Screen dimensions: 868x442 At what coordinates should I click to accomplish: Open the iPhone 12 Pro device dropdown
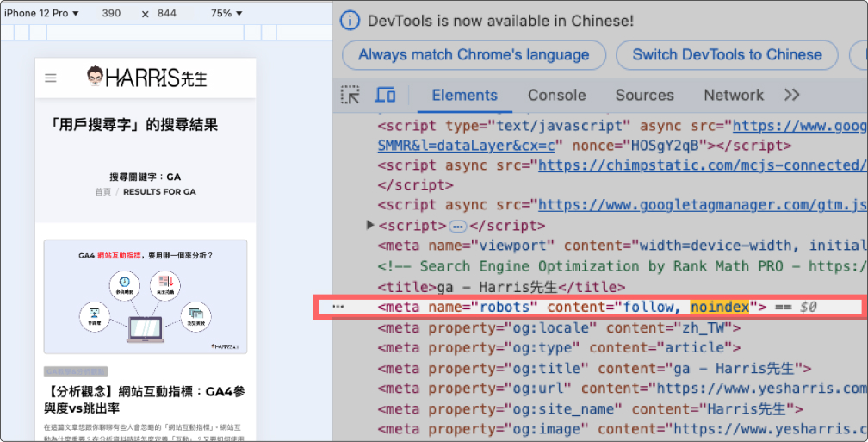pos(41,13)
